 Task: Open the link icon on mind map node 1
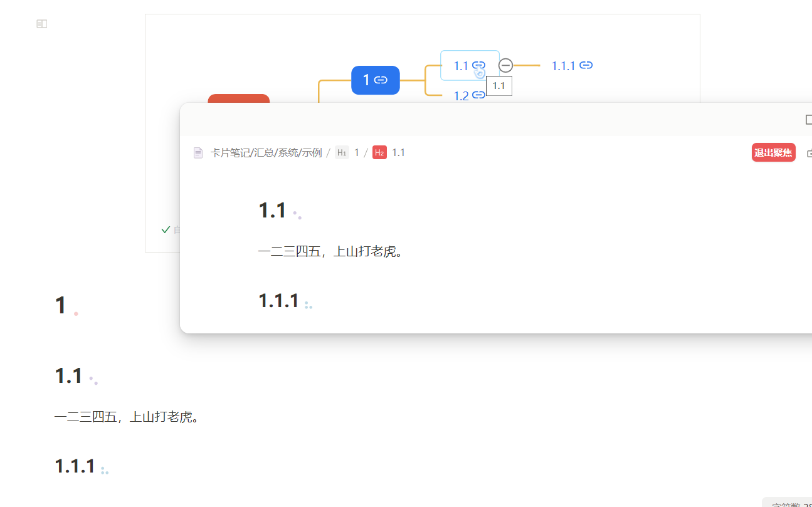point(381,80)
